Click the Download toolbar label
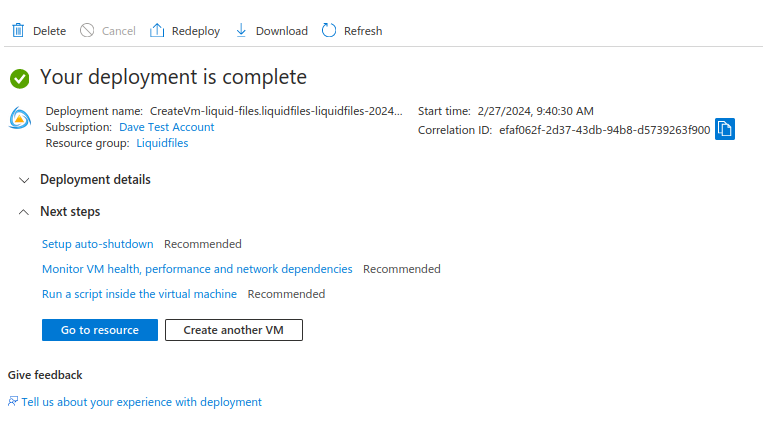Image resolution: width=763 pixels, height=442 pixels. 282,31
